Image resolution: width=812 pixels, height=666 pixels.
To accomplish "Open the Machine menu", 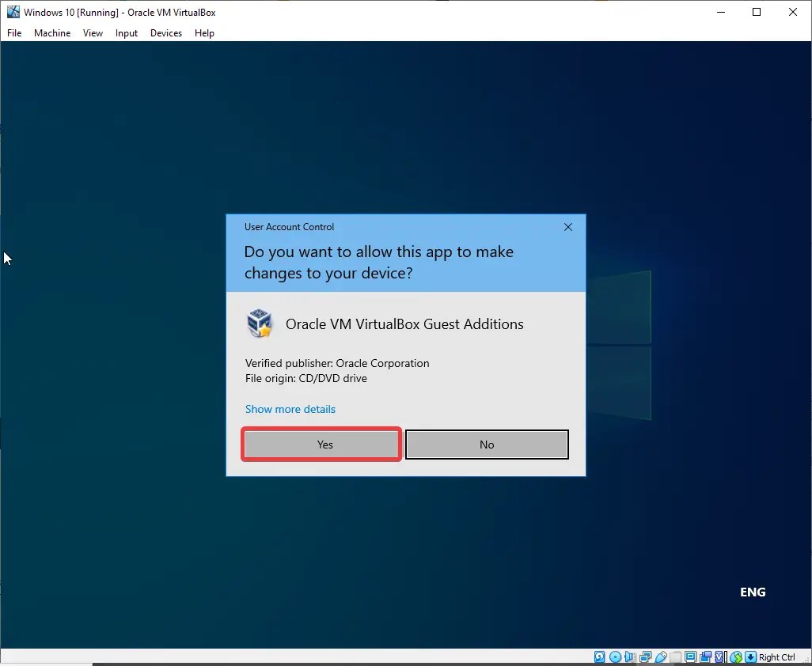I will [51, 32].
